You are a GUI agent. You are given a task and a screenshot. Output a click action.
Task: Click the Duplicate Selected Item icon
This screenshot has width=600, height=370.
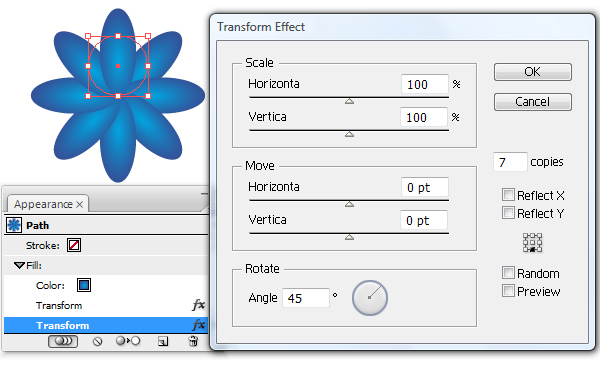[163, 341]
